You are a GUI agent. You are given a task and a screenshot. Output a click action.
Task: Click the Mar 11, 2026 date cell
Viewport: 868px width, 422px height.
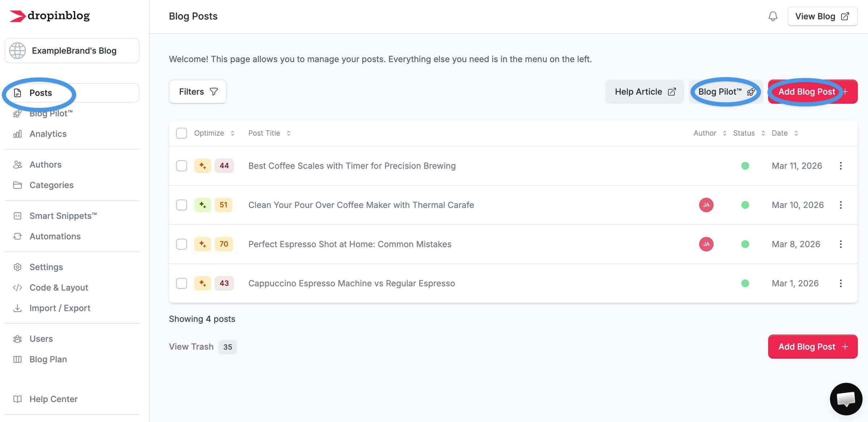797,166
